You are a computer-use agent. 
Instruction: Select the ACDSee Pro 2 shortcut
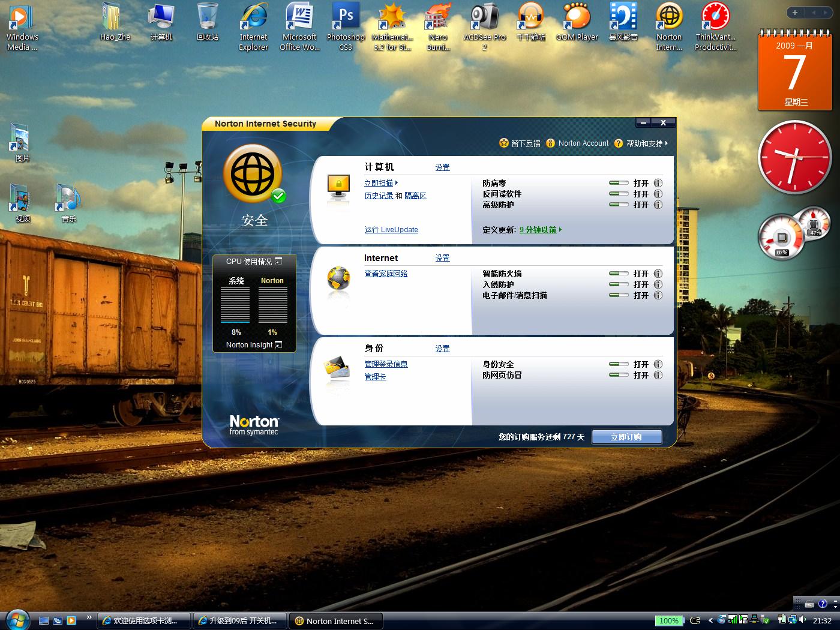[x=485, y=26]
